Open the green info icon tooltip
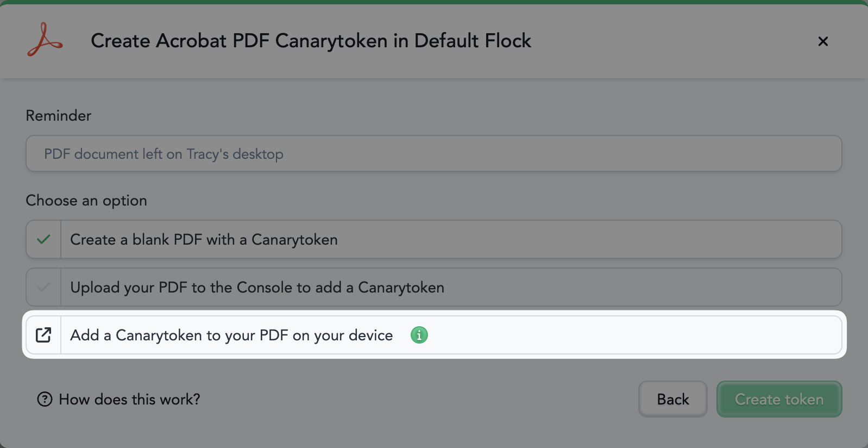Image resolution: width=868 pixels, height=448 pixels. tap(419, 335)
